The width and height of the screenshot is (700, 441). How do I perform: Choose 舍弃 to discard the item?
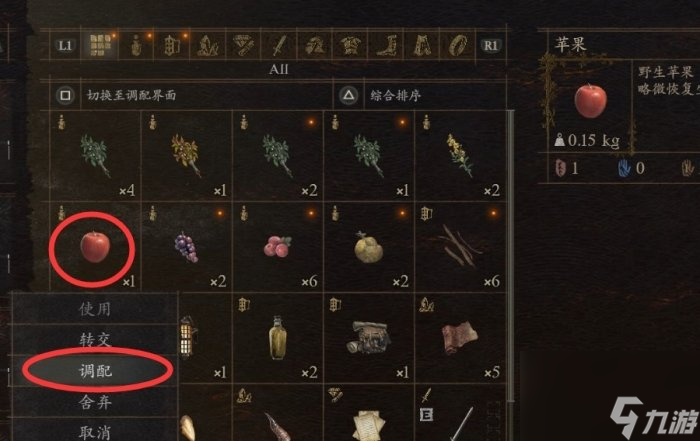tap(95, 402)
